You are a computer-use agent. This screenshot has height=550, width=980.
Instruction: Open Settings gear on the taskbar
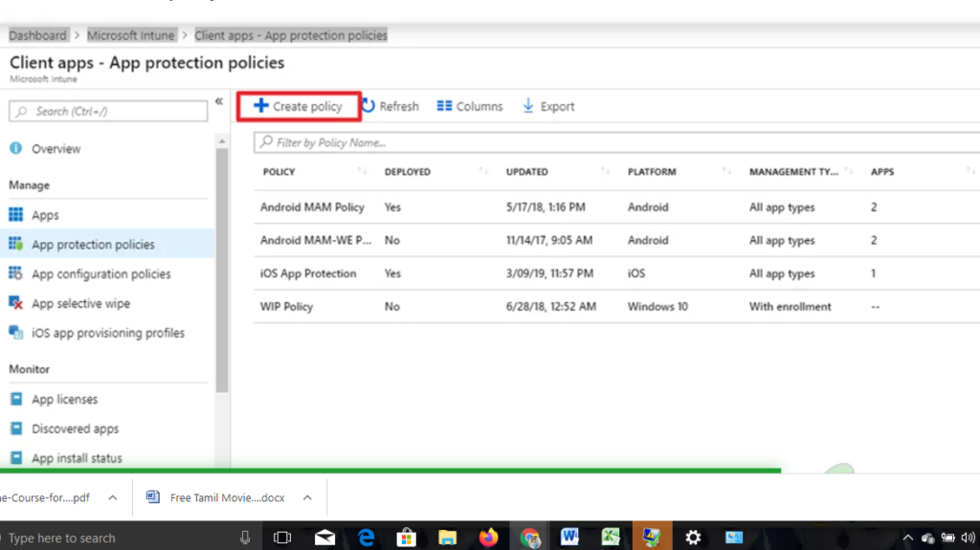693,538
